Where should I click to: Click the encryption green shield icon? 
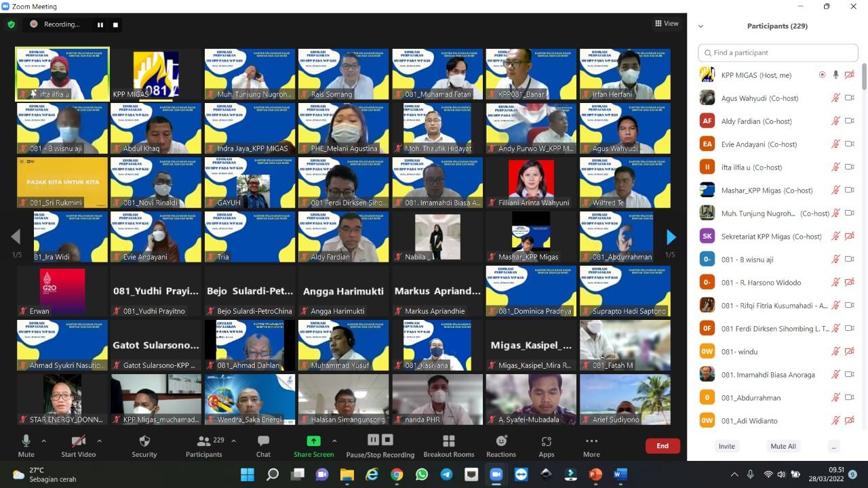click(x=11, y=24)
